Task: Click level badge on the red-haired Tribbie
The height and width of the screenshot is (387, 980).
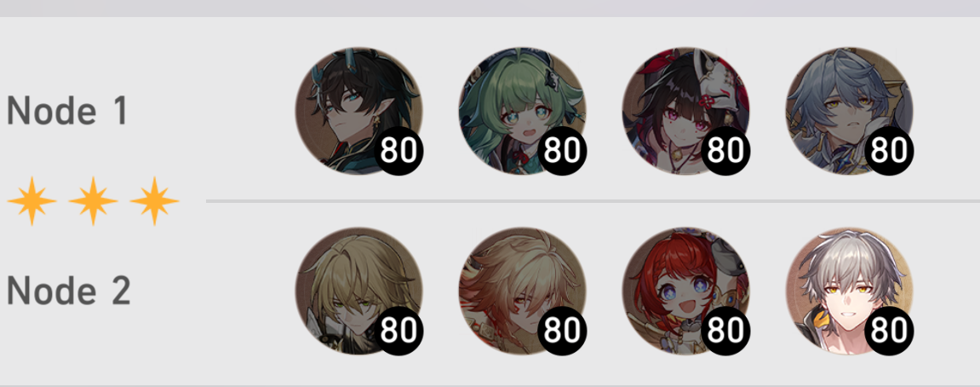Action: 725,330
